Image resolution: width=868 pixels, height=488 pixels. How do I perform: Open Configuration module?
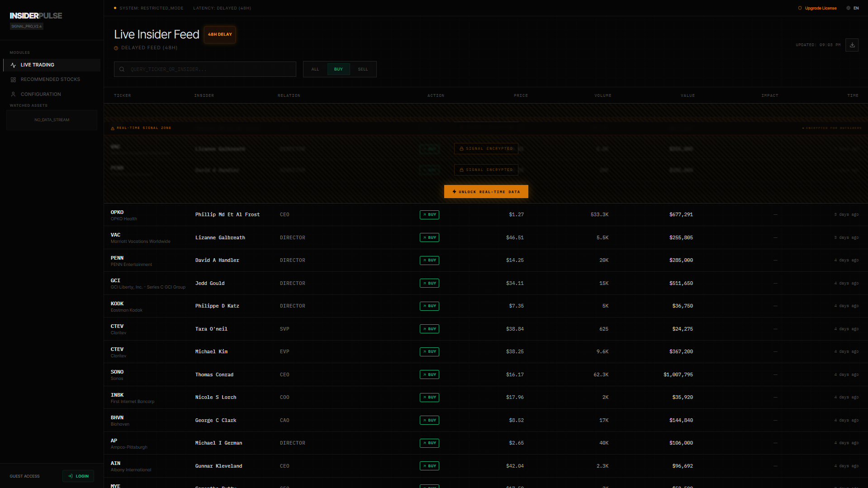52,94
